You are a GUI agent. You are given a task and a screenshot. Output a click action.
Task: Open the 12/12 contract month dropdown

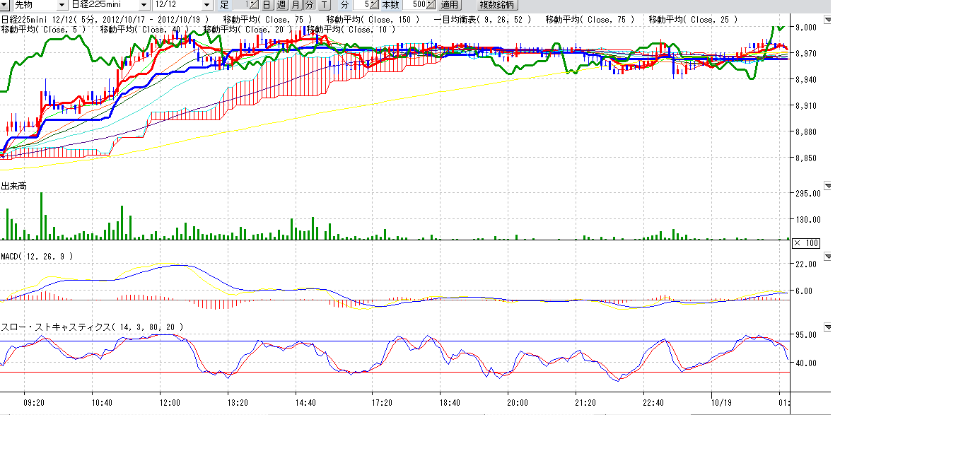click(206, 5)
